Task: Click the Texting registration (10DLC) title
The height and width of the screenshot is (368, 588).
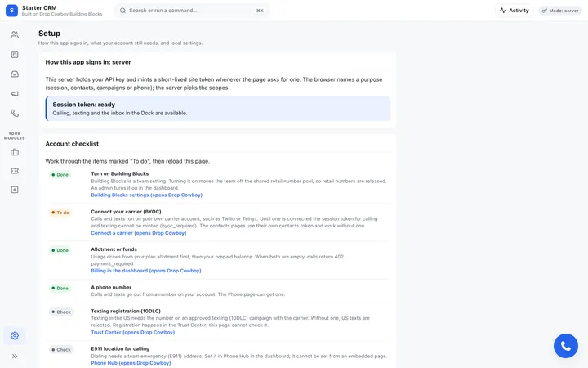Action: click(126, 311)
